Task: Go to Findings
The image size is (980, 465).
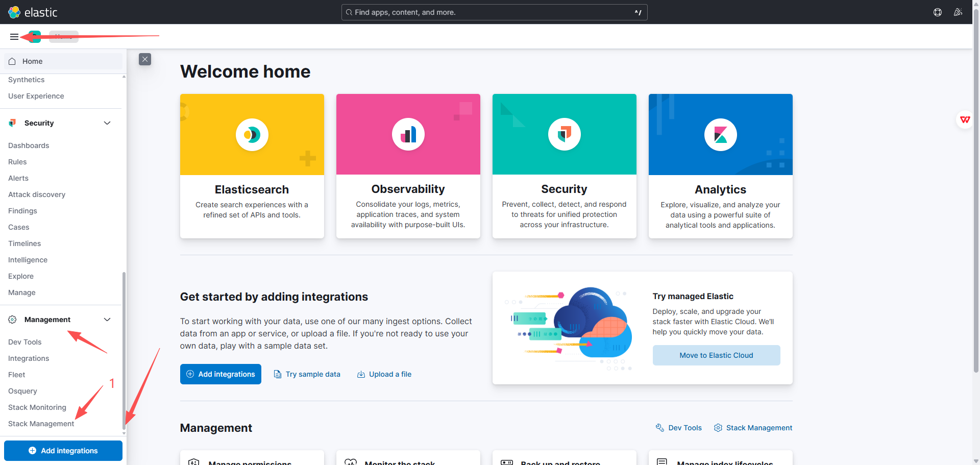Action: (22, 211)
